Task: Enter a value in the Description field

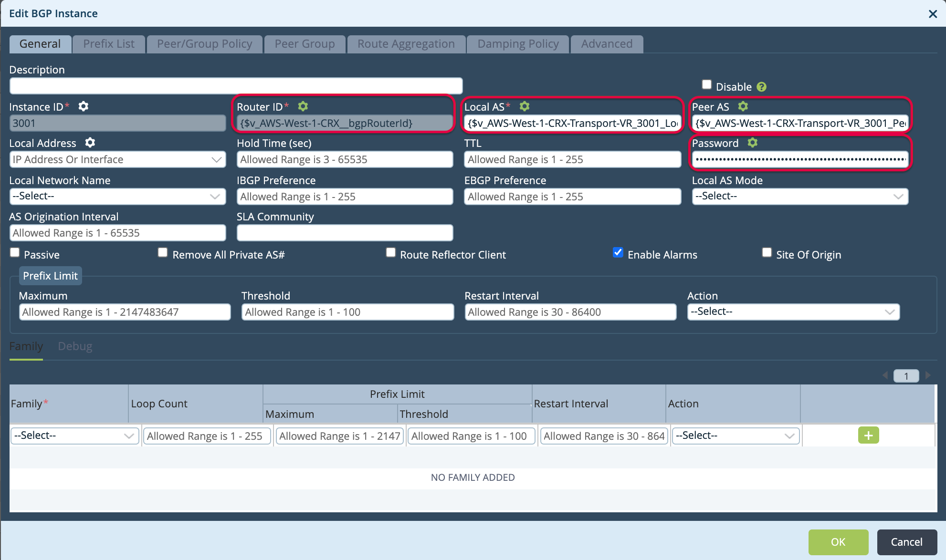Action: coord(236,85)
